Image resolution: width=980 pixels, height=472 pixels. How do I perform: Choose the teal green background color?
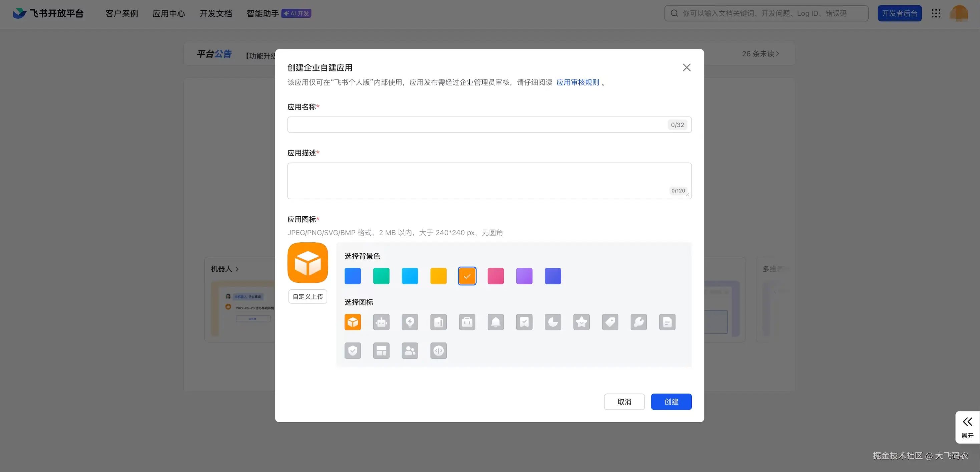381,276
